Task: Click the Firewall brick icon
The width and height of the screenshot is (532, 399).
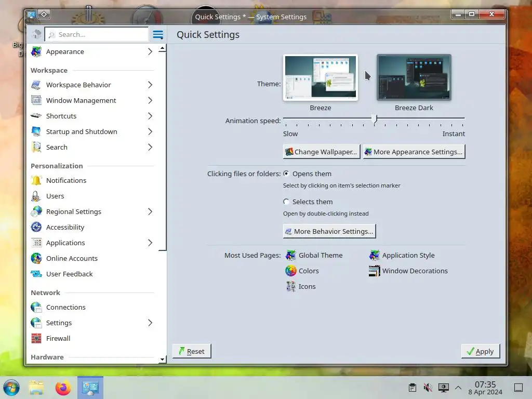Action: point(36,339)
